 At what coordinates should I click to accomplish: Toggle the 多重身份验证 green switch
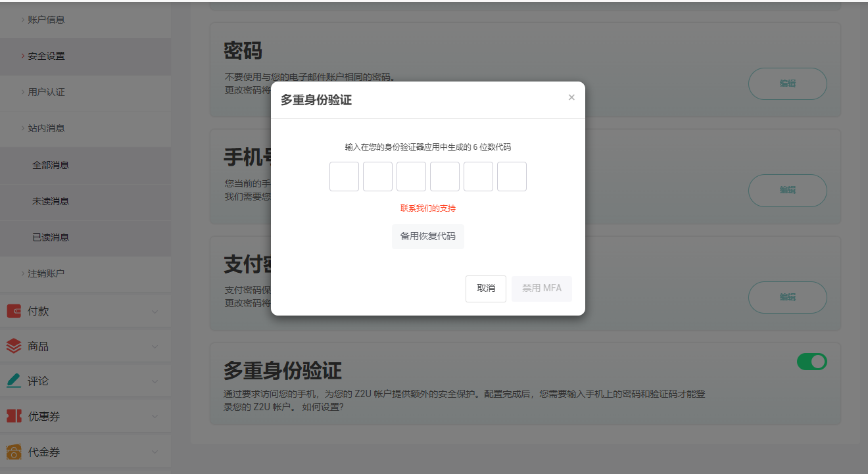[811, 362]
